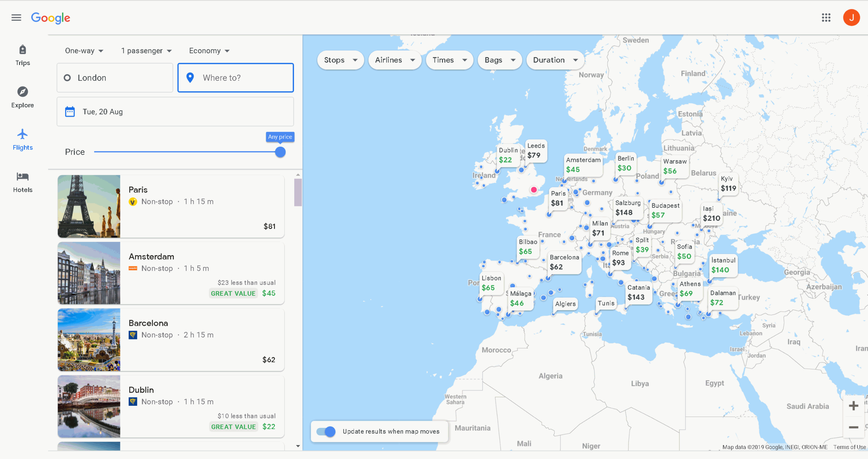This screenshot has width=868, height=459.
Task: Click the location pin in the destination field
Action: pyautogui.click(x=190, y=78)
